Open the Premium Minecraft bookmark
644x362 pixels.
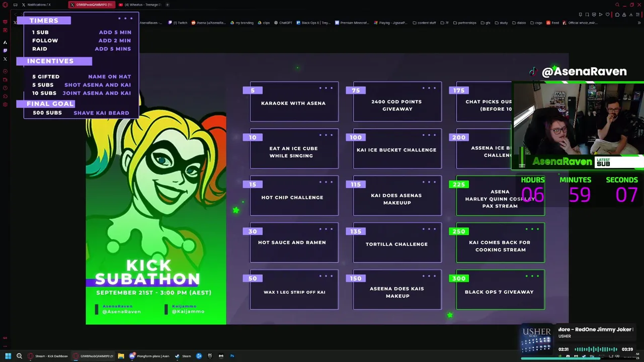[x=352, y=23]
